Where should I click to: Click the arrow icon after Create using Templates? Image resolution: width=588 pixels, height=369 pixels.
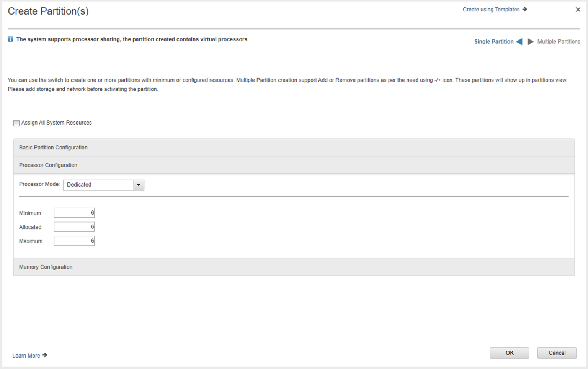pos(524,9)
